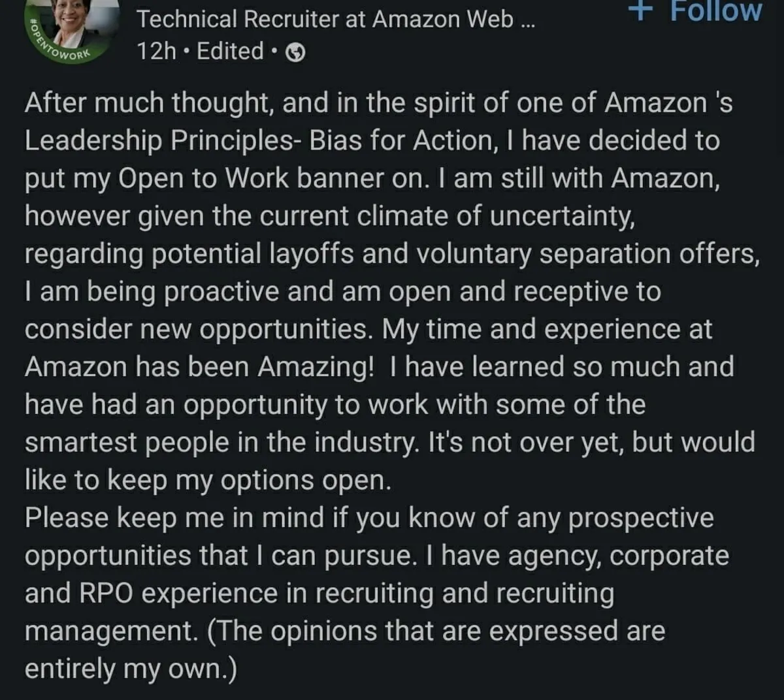Click the Edited label next to timestamp

pyautogui.click(x=230, y=51)
